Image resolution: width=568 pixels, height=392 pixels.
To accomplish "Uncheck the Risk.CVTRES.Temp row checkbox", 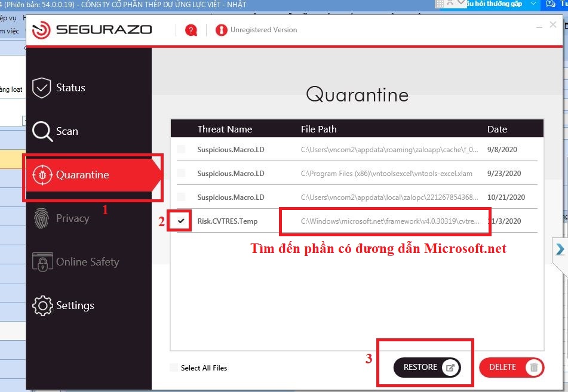I will tap(181, 221).
